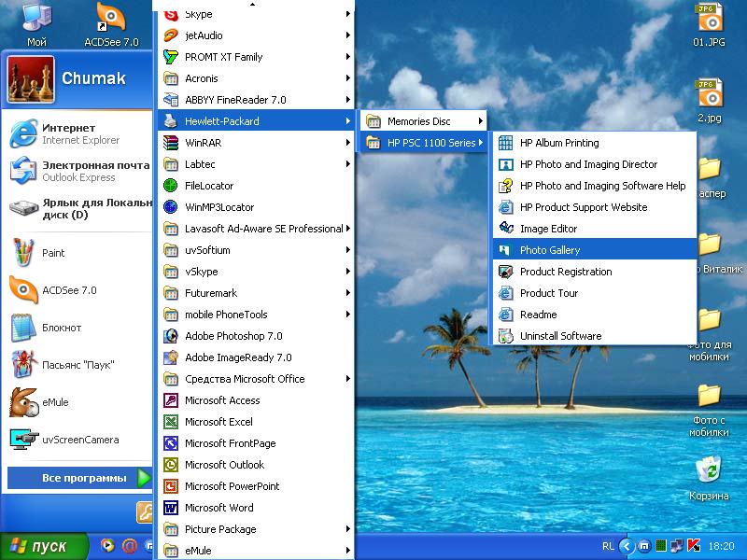
Task: Click the Image Editor icon
Action: [505, 229]
